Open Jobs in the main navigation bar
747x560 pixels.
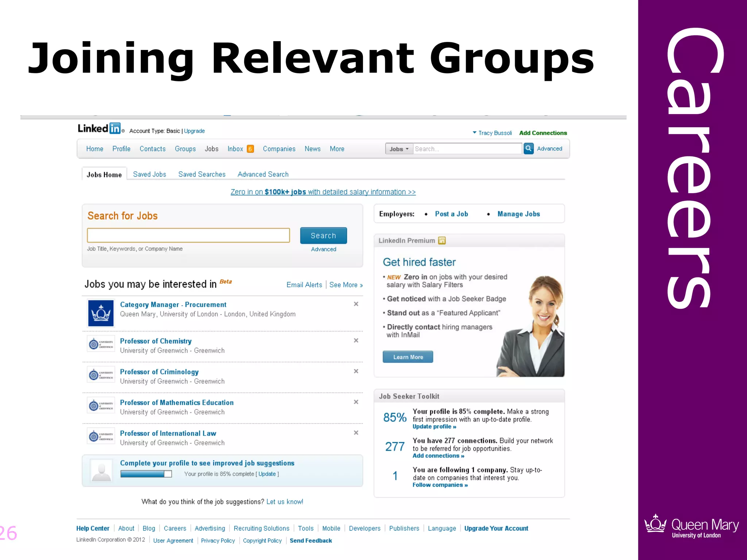212,149
